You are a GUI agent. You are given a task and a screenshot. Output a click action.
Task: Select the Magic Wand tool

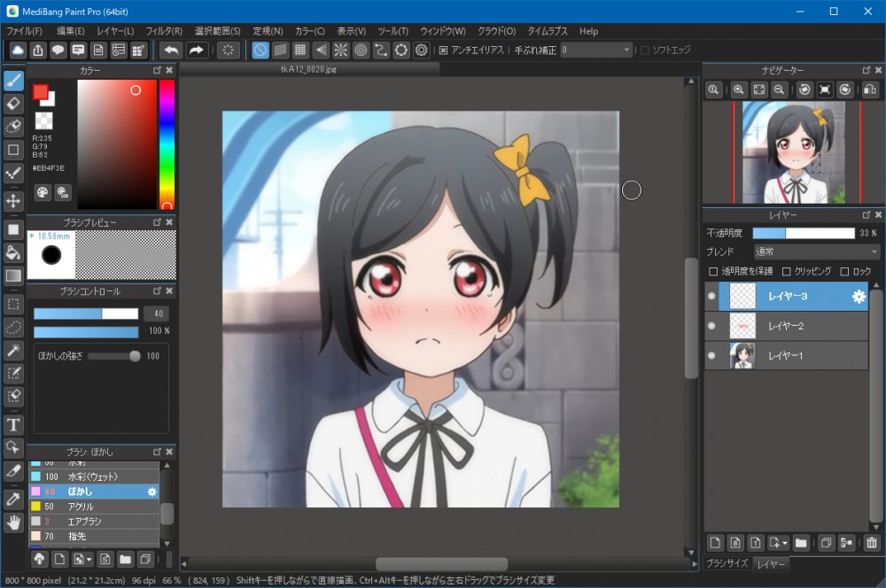point(13,350)
